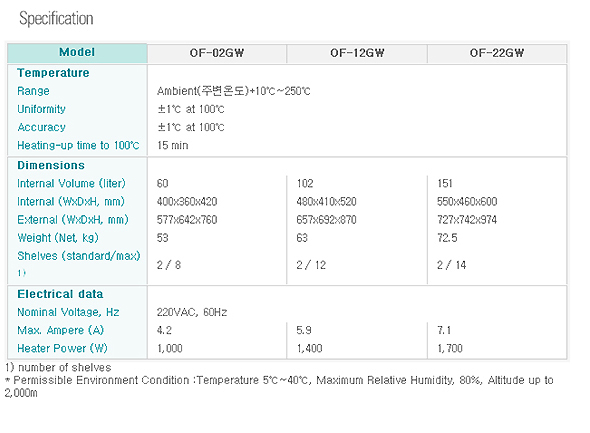The width and height of the screenshot is (590, 433).
Task: Click the 480x410x520 internal dimension value
Action: pos(326,202)
